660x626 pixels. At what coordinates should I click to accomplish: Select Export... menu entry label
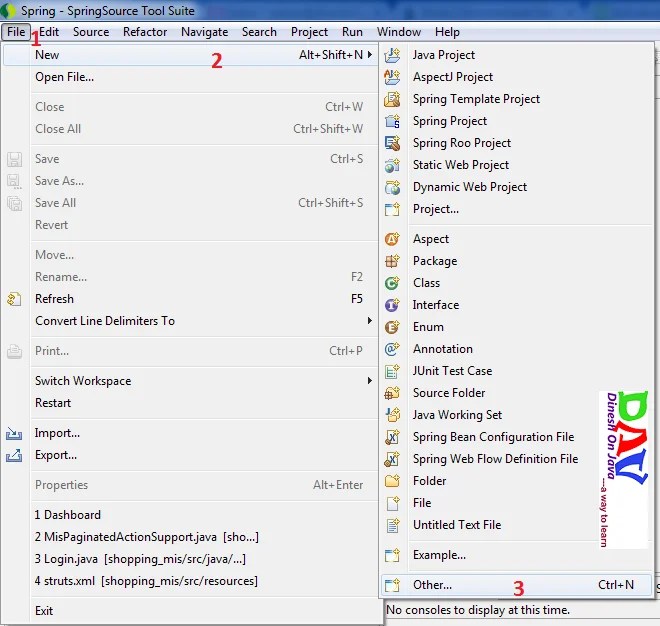pos(56,455)
